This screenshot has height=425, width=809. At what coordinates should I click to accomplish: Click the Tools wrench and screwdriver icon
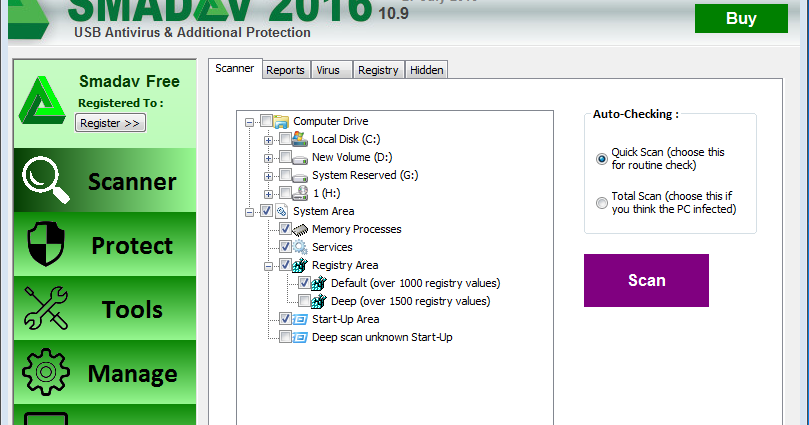pos(46,308)
